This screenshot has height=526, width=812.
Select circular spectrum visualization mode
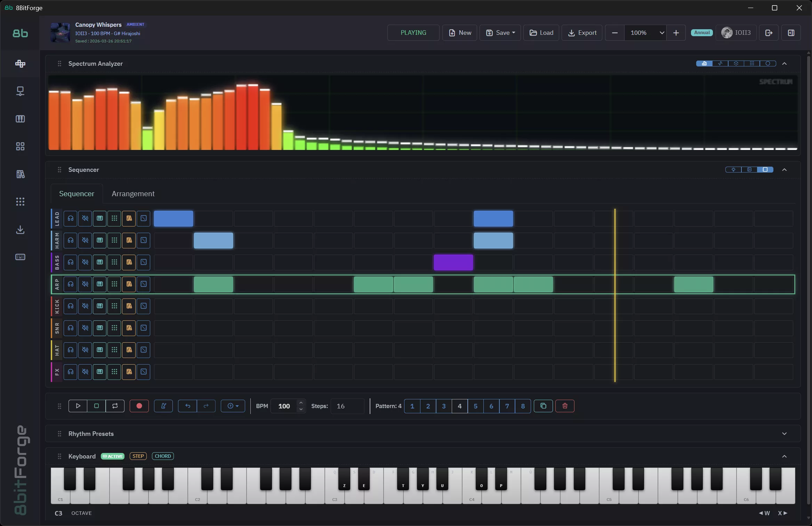768,63
